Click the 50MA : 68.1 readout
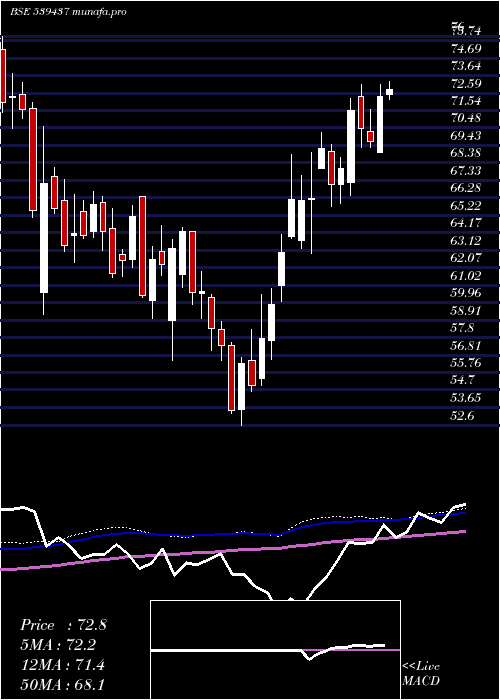 [x=63, y=685]
